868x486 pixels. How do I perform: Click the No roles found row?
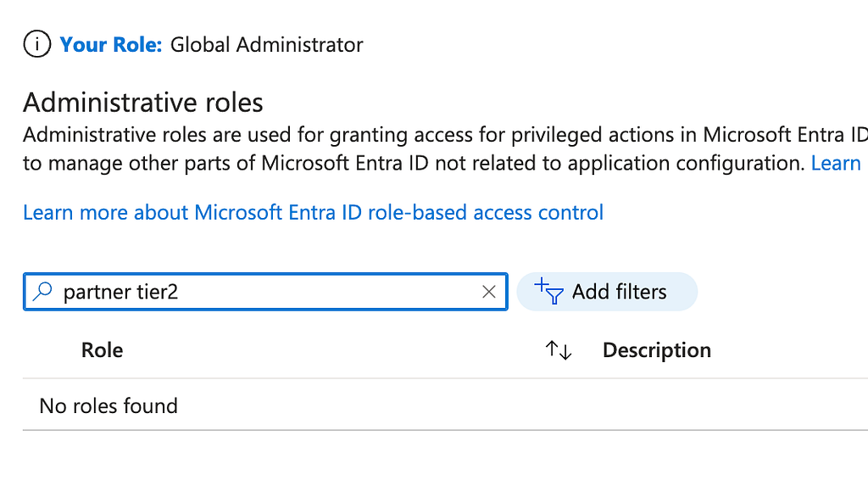click(108, 405)
